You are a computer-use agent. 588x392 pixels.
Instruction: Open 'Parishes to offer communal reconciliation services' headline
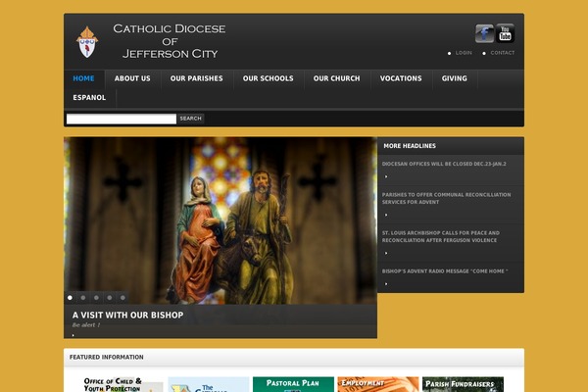pyautogui.click(x=446, y=198)
